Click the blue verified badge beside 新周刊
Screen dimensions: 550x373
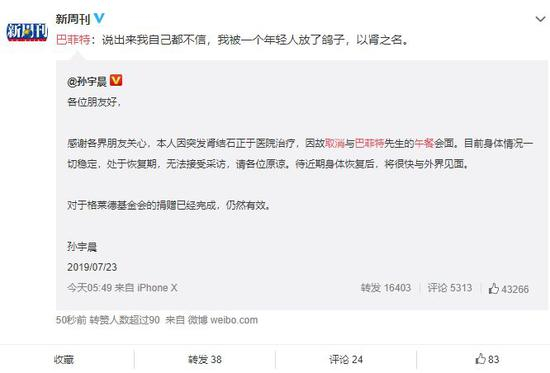tap(99, 18)
